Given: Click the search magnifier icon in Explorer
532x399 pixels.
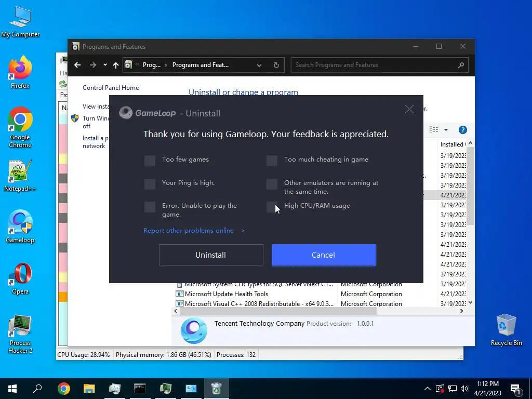Looking at the screenshot, I should pyautogui.click(x=461, y=65).
